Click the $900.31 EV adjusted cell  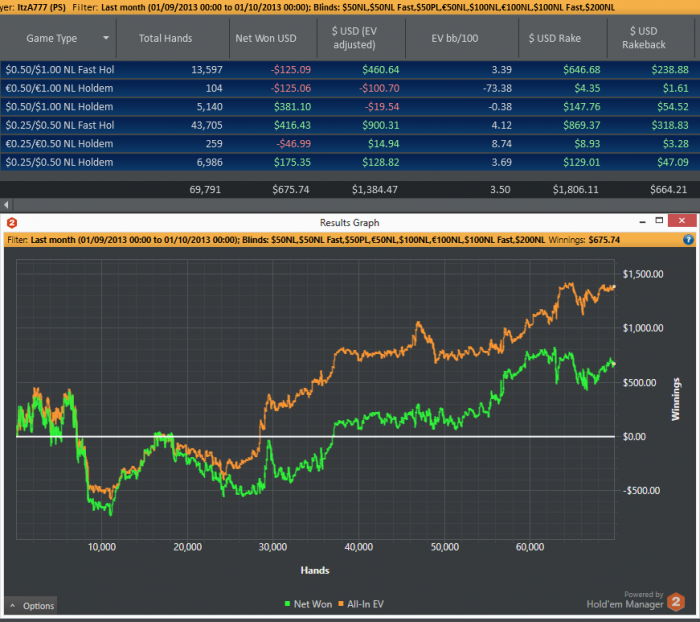(381, 125)
